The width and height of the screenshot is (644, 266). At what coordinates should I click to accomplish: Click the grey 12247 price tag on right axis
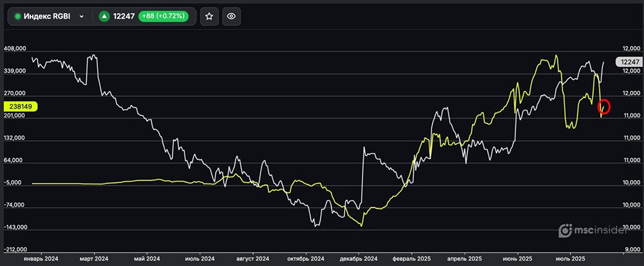pyautogui.click(x=629, y=62)
